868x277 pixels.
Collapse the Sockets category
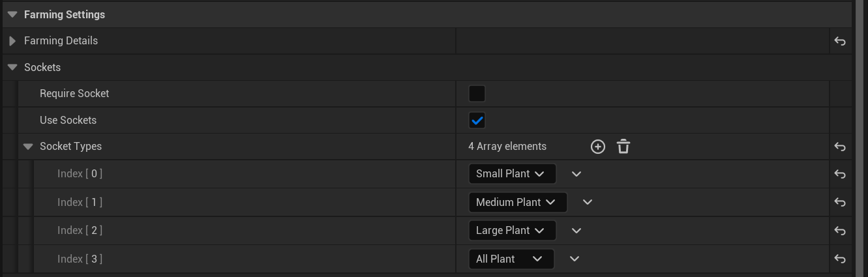12,67
